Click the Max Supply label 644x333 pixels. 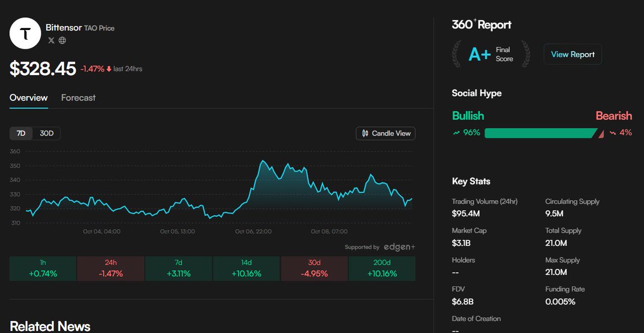(x=562, y=260)
